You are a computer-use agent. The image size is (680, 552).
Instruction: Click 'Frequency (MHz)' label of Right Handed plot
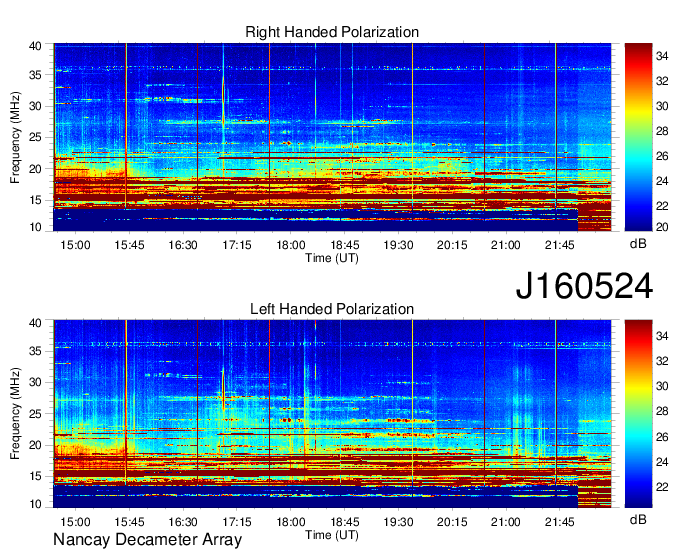[15, 137]
